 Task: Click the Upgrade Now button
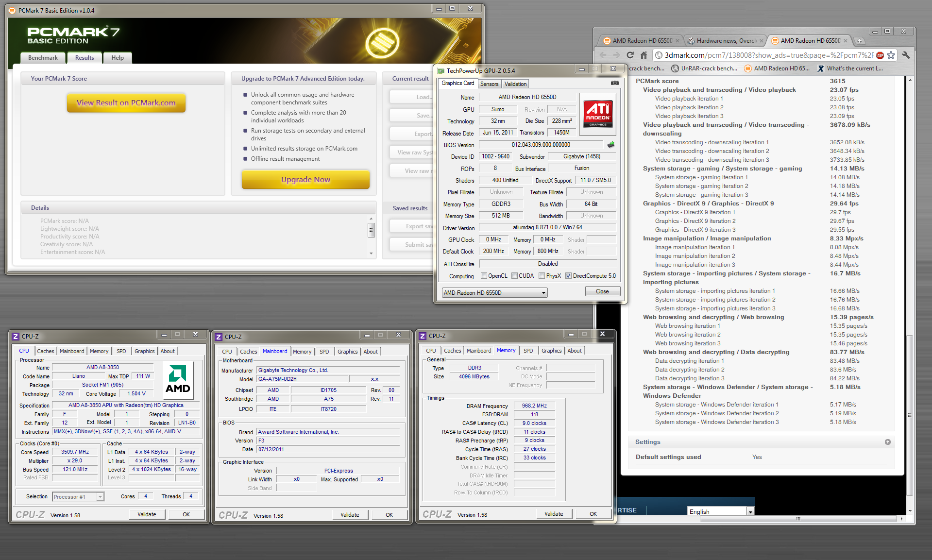[x=305, y=180]
